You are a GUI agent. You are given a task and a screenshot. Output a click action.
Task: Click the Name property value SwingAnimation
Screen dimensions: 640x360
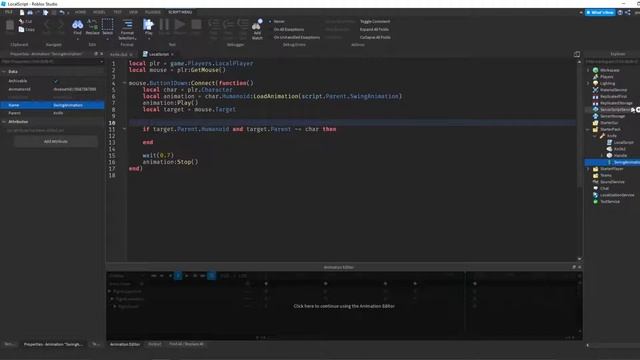pyautogui.click(x=78, y=105)
